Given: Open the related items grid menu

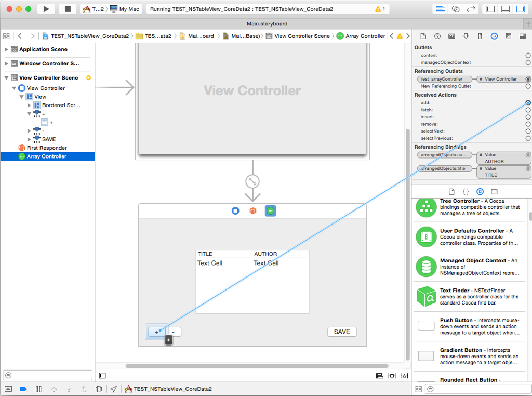Looking at the screenshot, I should 6,36.
